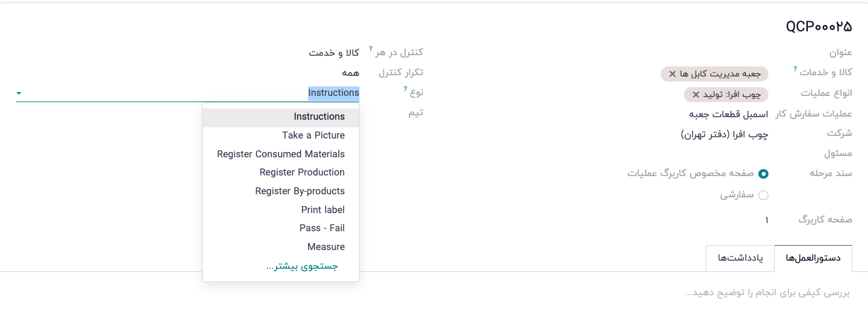
Task: Open the دستورالعمل‌ها tab
Action: tap(813, 258)
